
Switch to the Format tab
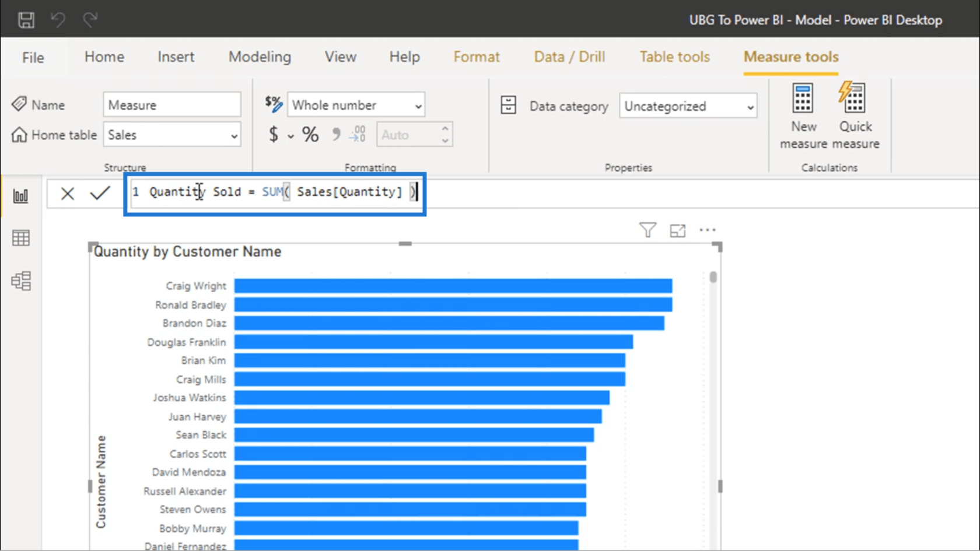coord(477,57)
